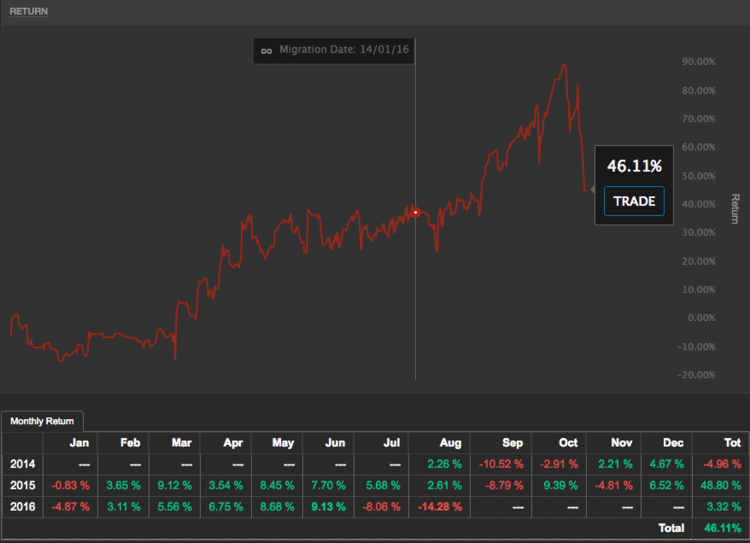Image resolution: width=750 pixels, height=543 pixels.
Task: Click the Total 46.11% cell in the table
Action: pos(717,527)
